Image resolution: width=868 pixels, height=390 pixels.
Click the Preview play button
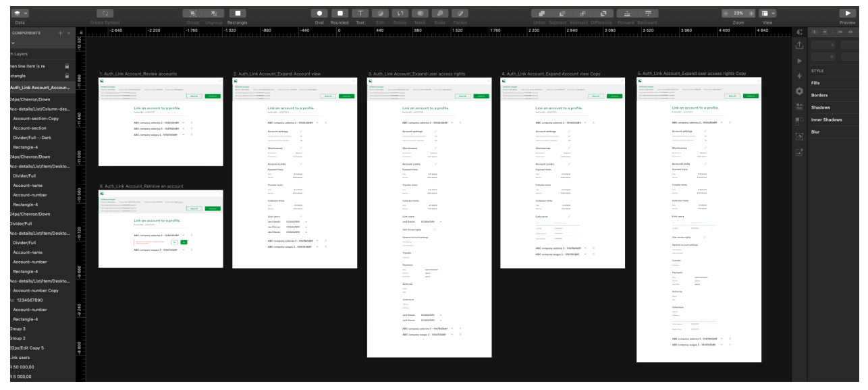(846, 13)
